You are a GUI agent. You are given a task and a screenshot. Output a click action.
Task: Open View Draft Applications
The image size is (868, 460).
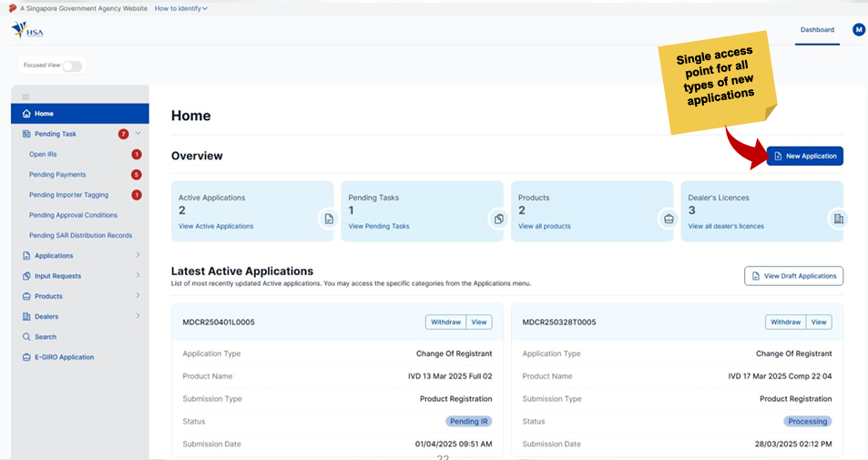pos(794,276)
